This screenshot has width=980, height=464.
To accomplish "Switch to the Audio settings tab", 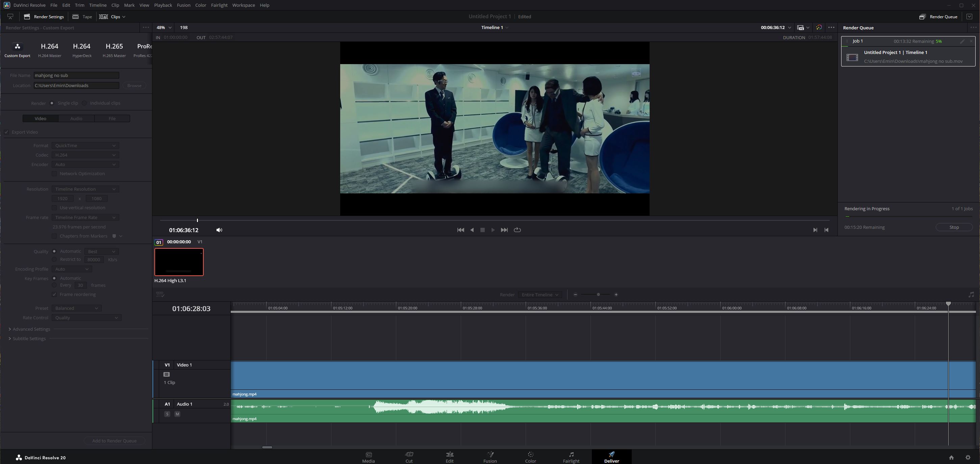I will coord(76,118).
